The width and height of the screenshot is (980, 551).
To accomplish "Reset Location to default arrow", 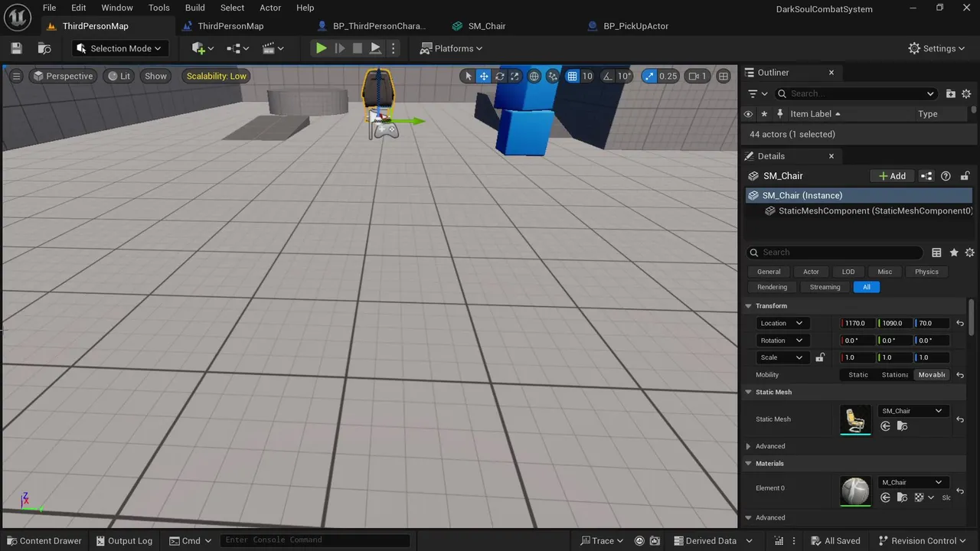I will coord(960,323).
